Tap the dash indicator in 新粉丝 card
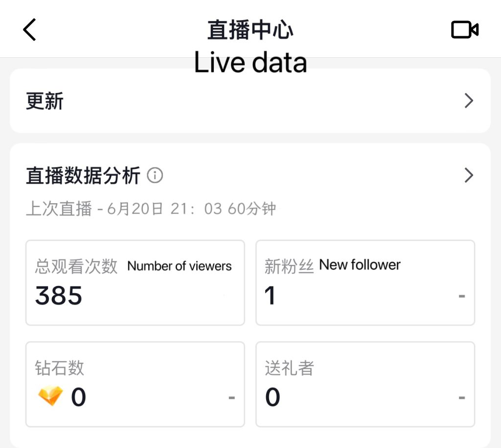Image resolution: width=501 pixels, height=448 pixels. point(462,296)
